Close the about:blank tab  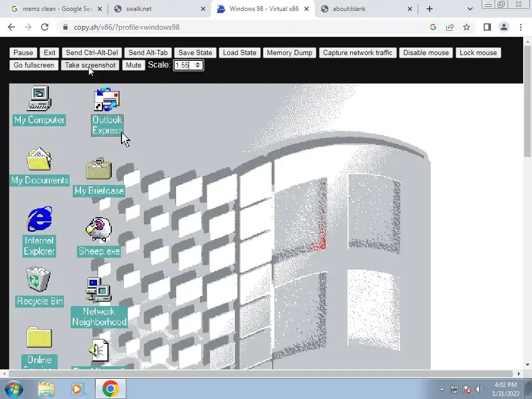coord(410,9)
